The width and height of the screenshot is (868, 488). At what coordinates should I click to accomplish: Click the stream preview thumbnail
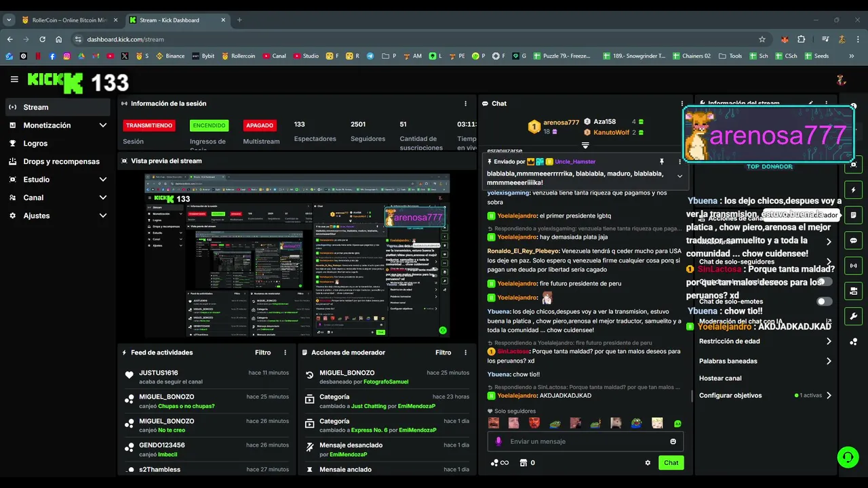[298, 255]
